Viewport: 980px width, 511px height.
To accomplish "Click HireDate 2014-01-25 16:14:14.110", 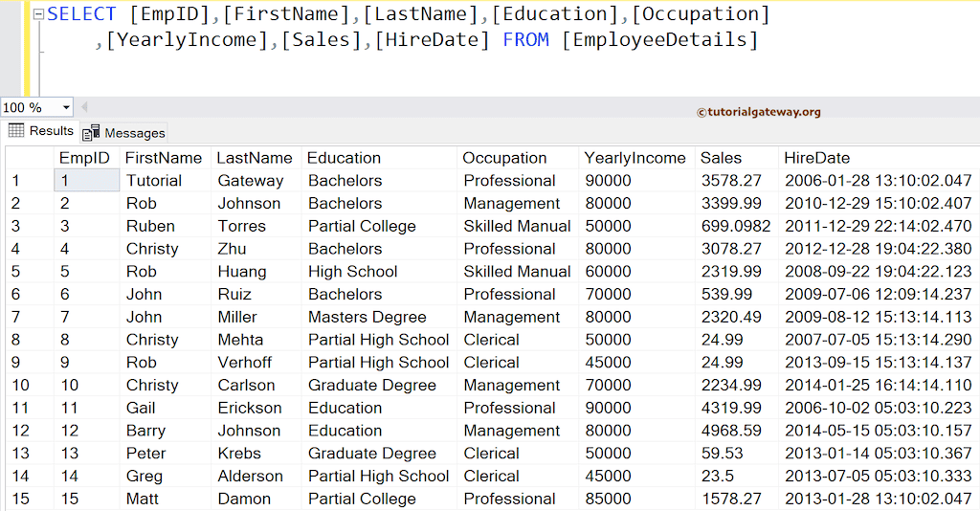I will click(880, 385).
